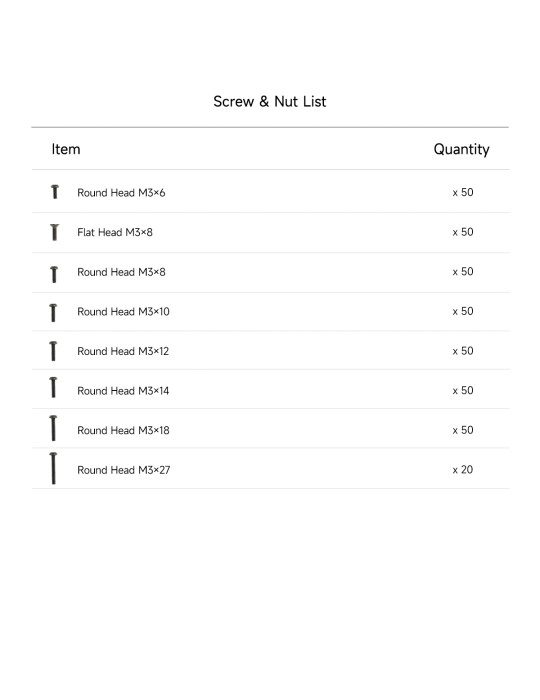Click the Quantity column header
The height and width of the screenshot is (700, 540).
461,149
